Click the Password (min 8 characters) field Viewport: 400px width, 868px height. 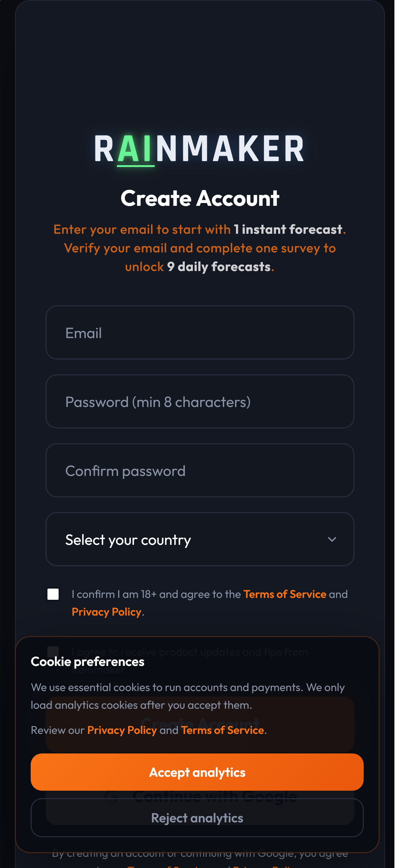[x=200, y=401]
